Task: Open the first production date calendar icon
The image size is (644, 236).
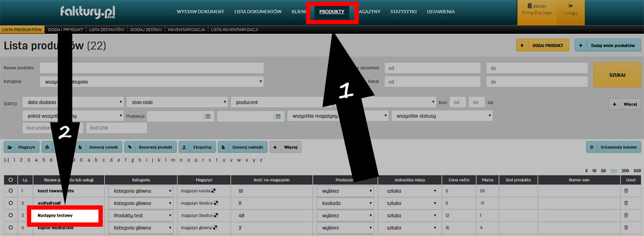Action: tap(207, 116)
